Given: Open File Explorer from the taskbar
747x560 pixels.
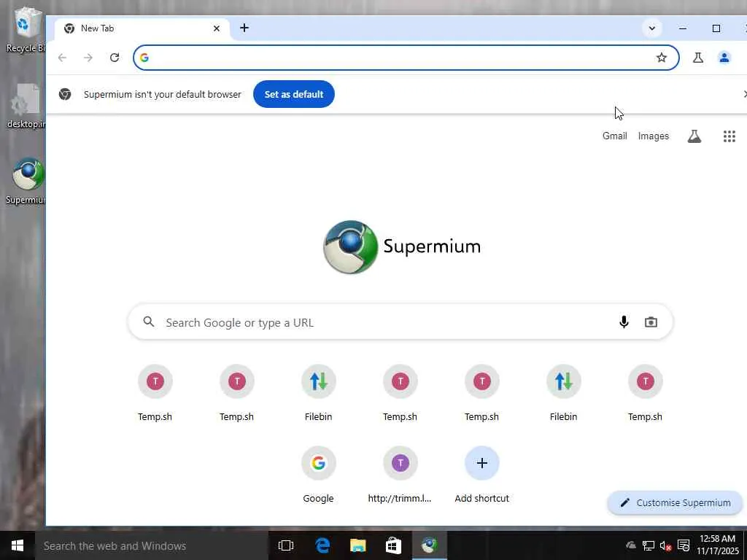Looking at the screenshot, I should [357, 545].
